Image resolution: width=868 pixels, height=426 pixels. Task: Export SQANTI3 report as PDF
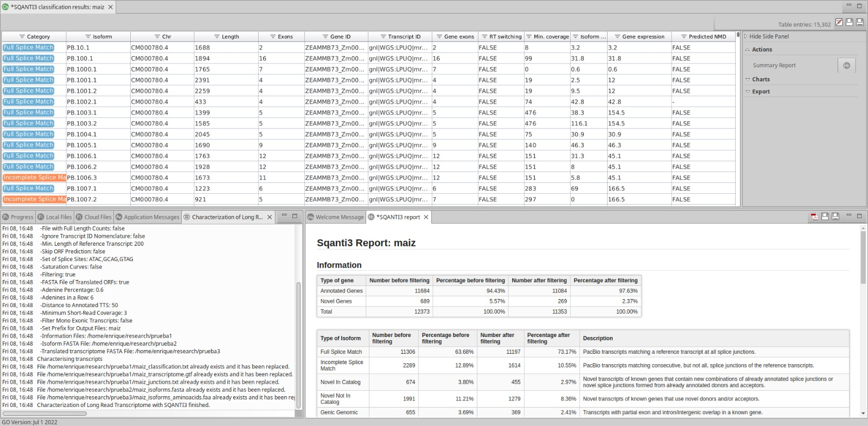tap(814, 217)
